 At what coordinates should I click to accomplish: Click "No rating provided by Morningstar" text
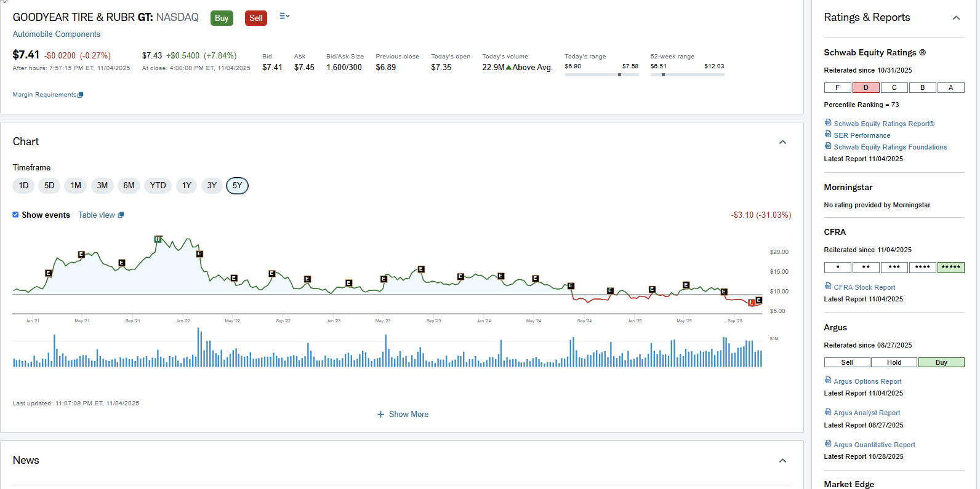pos(877,205)
